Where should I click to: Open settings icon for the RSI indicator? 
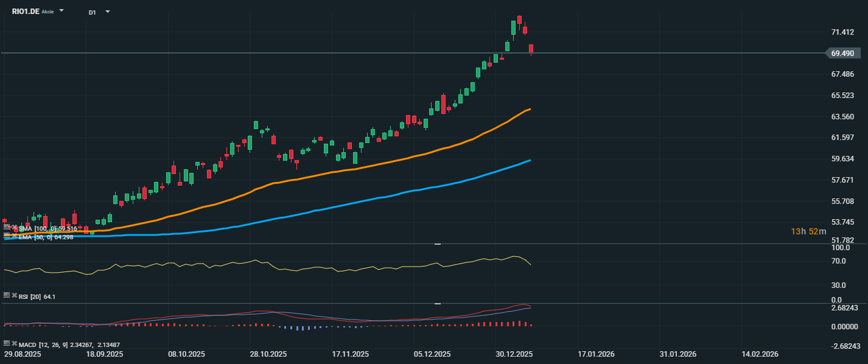pos(7,295)
